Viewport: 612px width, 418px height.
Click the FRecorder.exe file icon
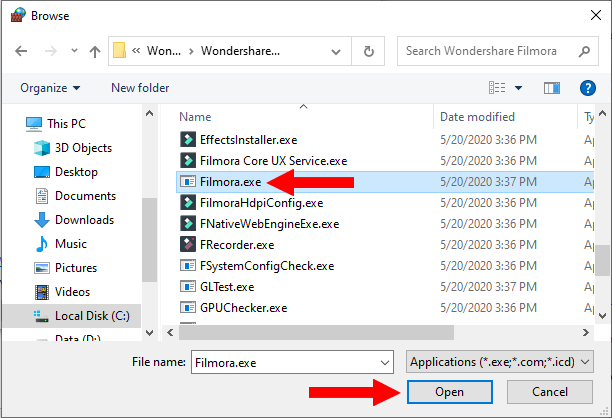(x=188, y=244)
